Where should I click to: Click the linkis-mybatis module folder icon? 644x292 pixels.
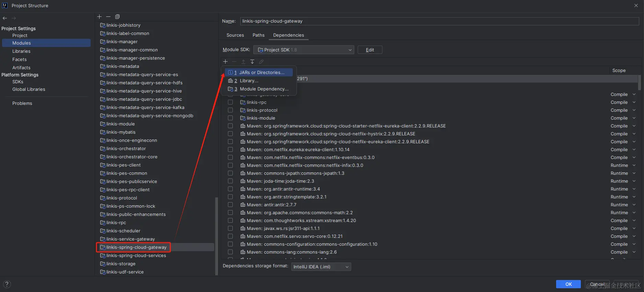(x=103, y=132)
